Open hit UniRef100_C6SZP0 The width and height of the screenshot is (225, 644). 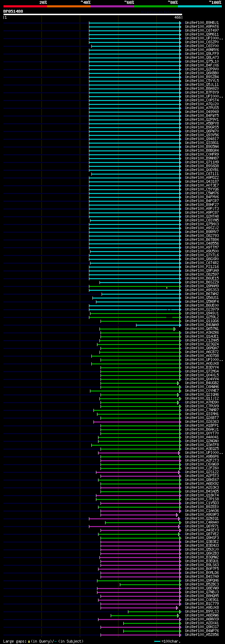(x=202, y=42)
